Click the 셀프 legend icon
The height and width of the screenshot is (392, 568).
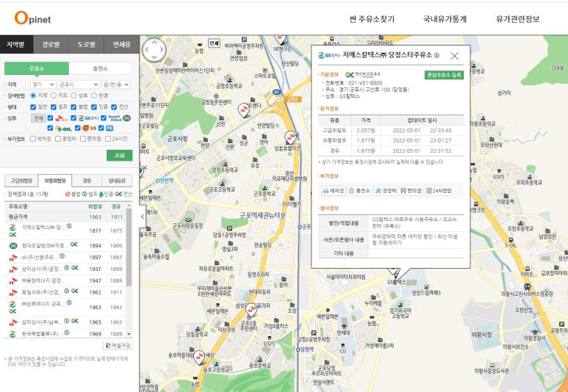[85, 194]
